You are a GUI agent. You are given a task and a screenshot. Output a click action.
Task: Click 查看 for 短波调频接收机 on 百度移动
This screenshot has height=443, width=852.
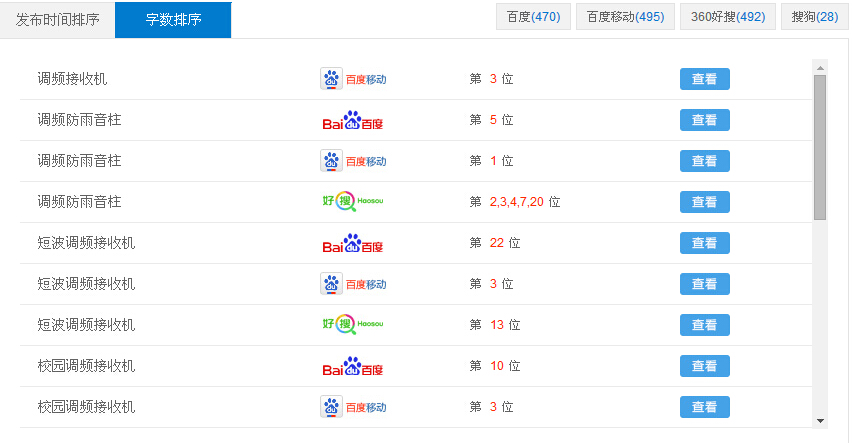704,284
